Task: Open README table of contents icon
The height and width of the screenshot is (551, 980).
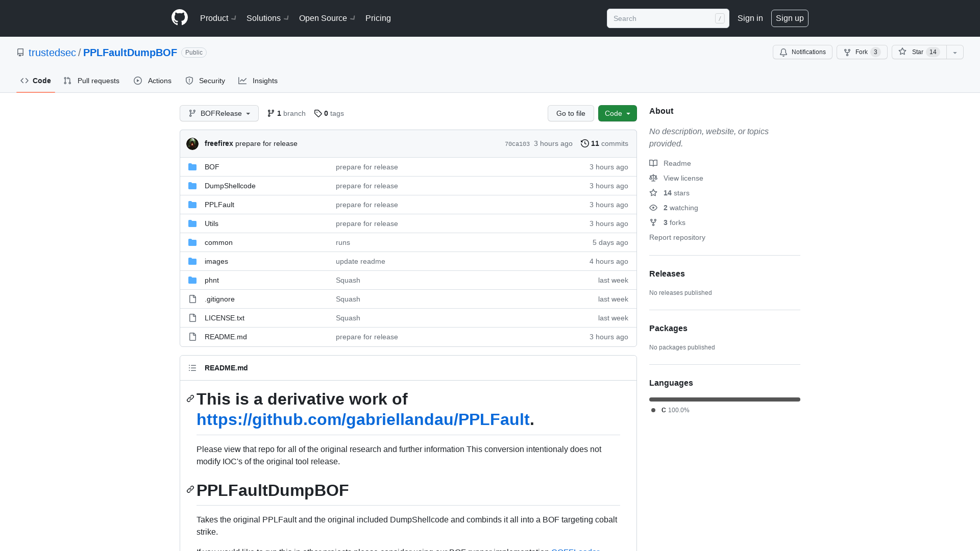Action: coord(192,368)
